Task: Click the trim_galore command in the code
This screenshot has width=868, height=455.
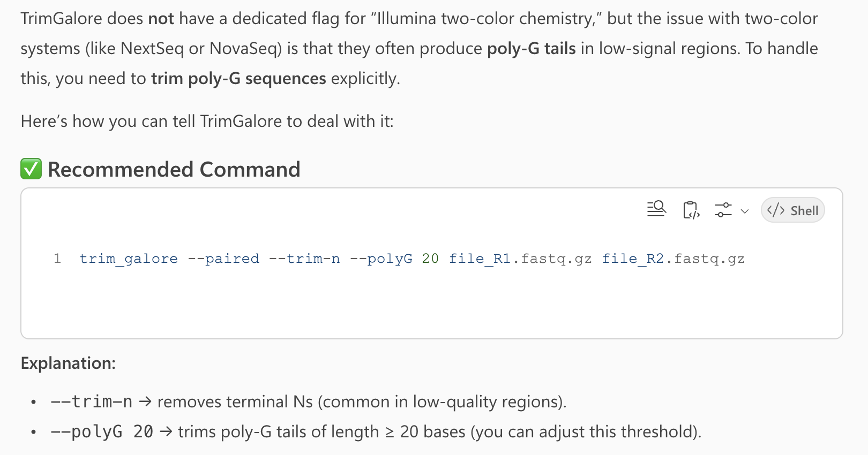Action: pos(129,259)
